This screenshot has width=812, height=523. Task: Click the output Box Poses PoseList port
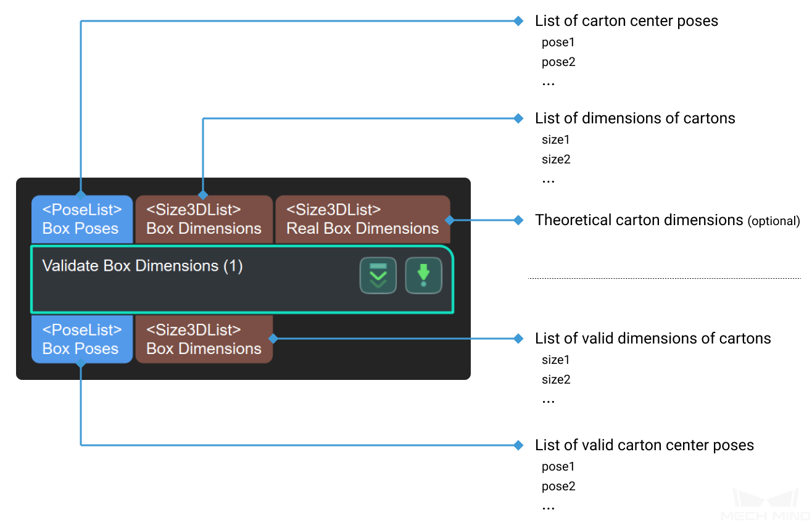pyautogui.click(x=82, y=339)
